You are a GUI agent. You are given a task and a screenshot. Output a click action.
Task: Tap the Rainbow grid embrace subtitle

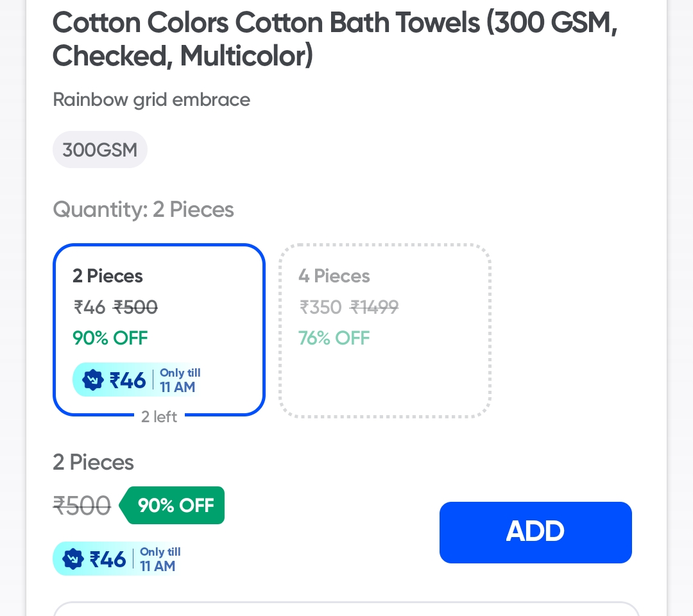[151, 100]
